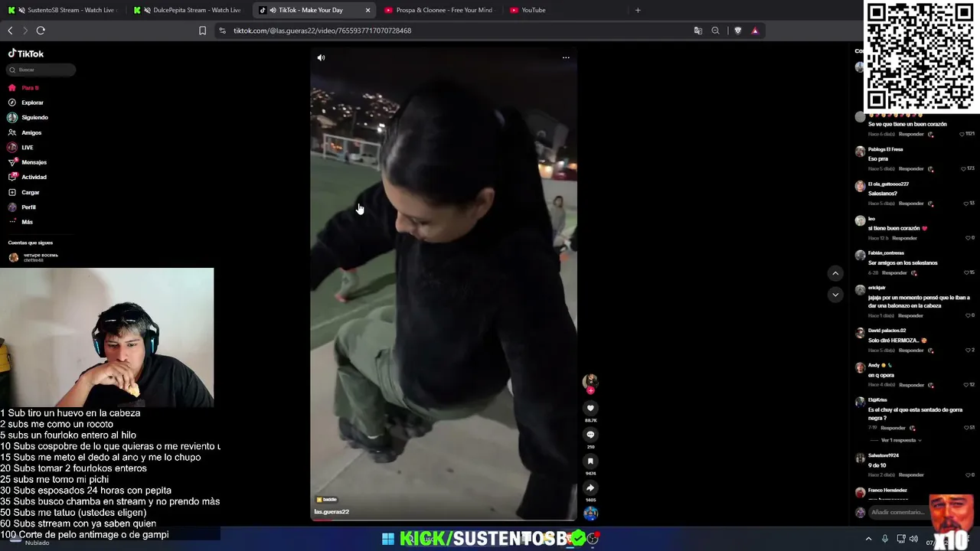Open comments via the speech bubble icon

(x=590, y=435)
